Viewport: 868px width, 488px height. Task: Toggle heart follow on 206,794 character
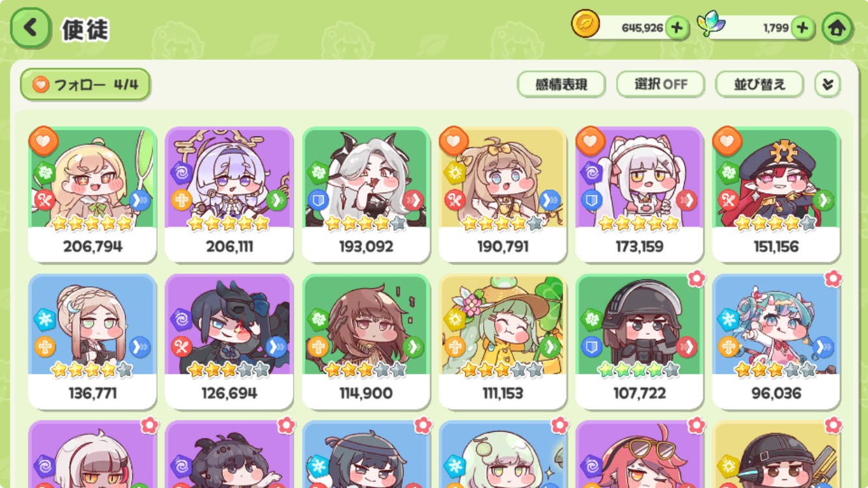pyautogui.click(x=44, y=141)
